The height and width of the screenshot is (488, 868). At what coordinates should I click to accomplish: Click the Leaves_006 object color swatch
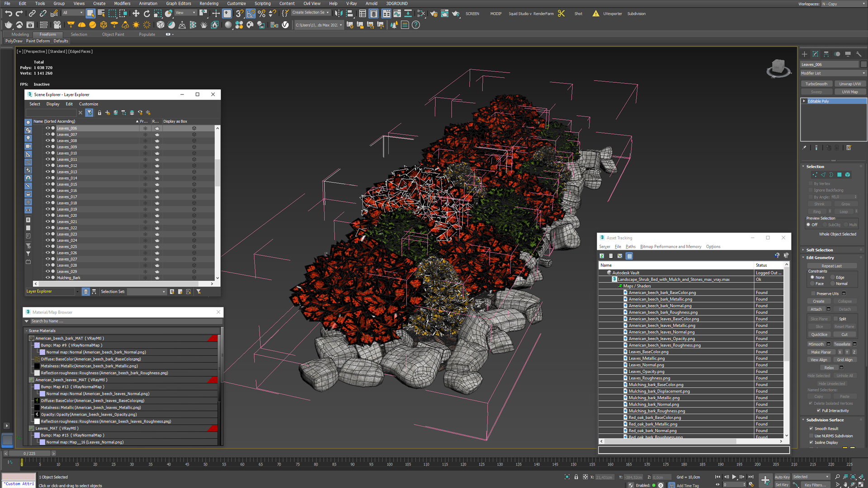click(863, 65)
